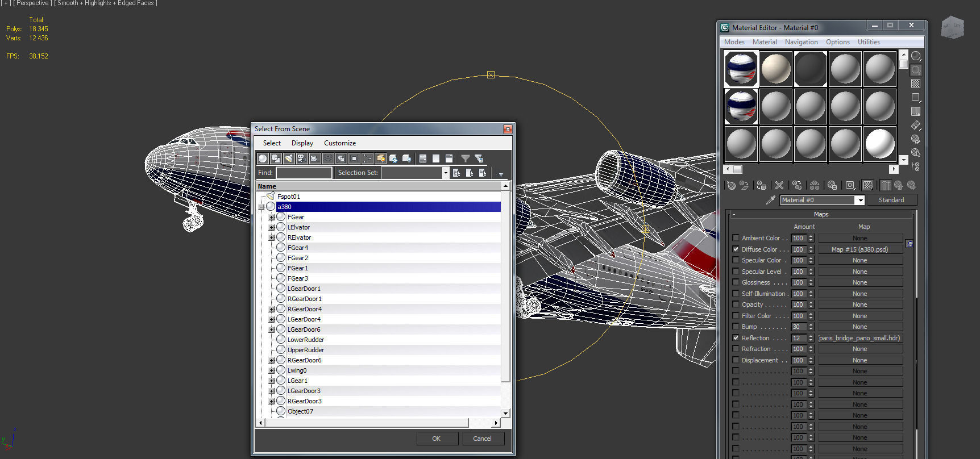
Task: Enable the Specular Color map checkbox
Action: [x=736, y=260]
